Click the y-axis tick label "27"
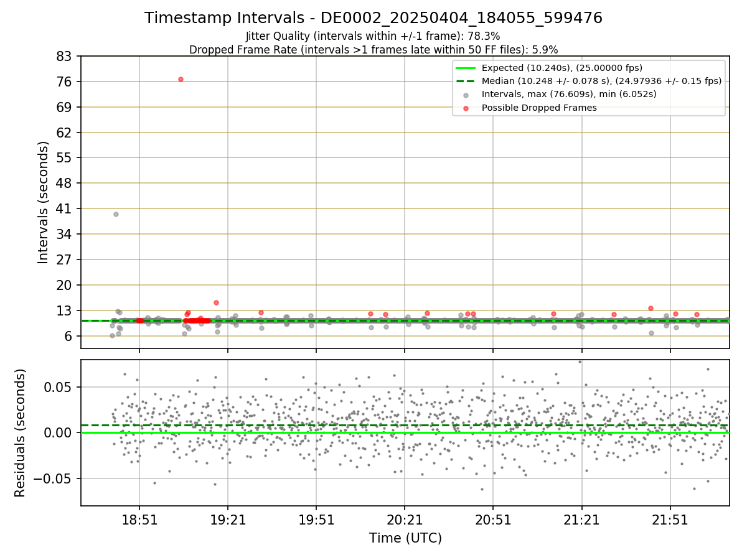747x560 pixels. 65,260
